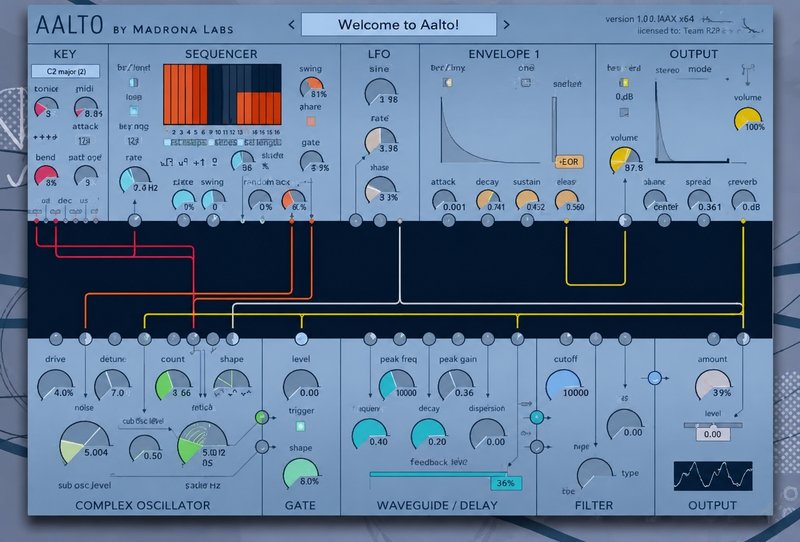Click the noise knob showing 5.004
800x542 pixels.
(x=84, y=443)
